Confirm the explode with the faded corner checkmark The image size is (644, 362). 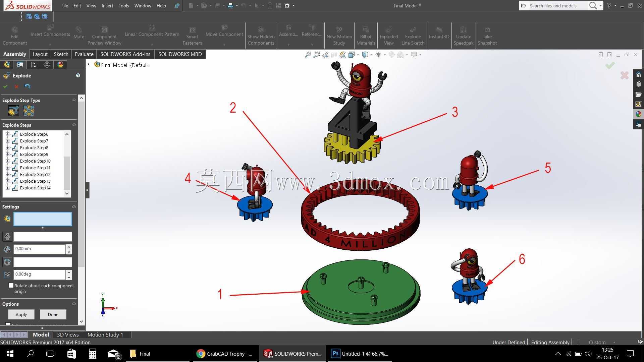pyautogui.click(x=610, y=65)
